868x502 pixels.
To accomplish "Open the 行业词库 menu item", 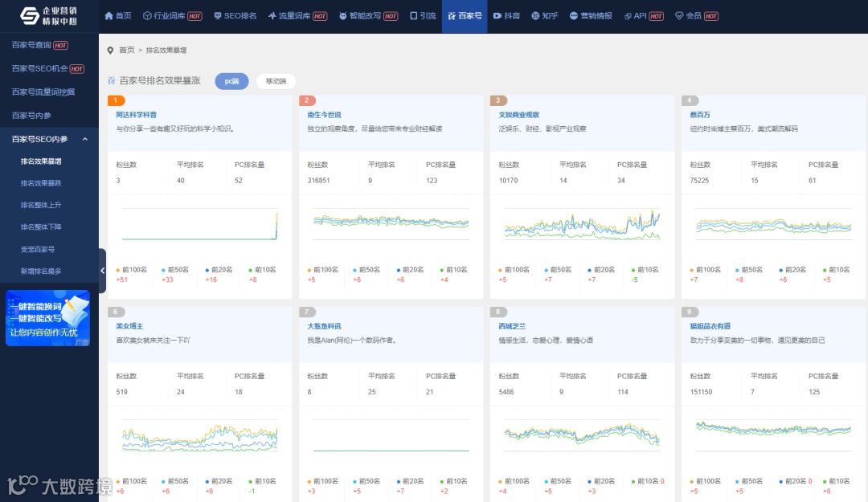I will pyautogui.click(x=172, y=16).
